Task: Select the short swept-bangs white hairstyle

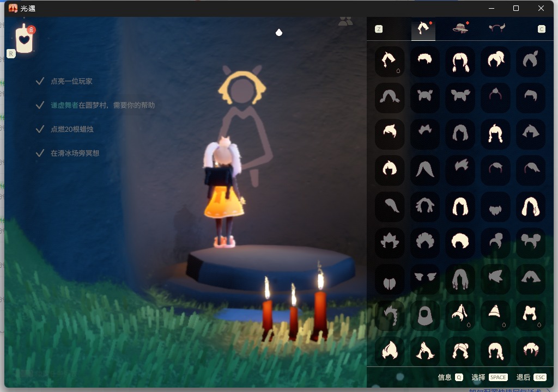Action: 424,62
